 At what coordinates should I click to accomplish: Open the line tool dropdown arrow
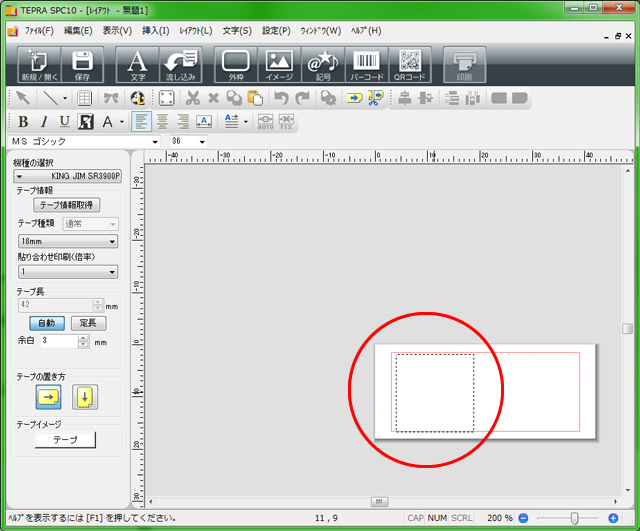(65, 98)
